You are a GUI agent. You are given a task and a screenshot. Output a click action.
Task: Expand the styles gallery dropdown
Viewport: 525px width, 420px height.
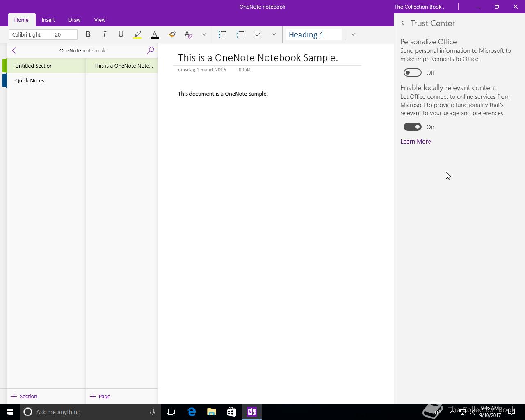pos(353,34)
